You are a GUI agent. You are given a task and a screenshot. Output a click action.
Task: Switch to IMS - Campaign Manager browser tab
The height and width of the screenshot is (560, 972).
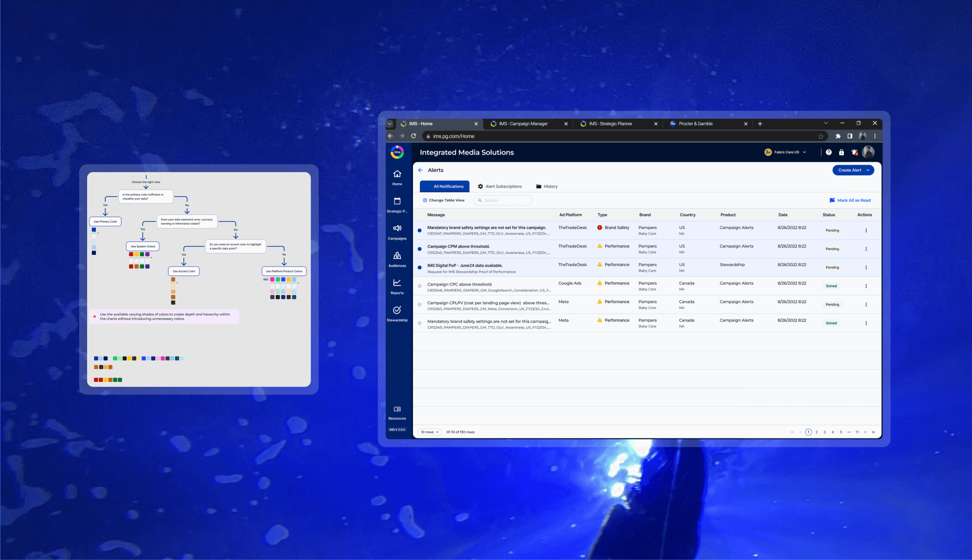pos(523,124)
